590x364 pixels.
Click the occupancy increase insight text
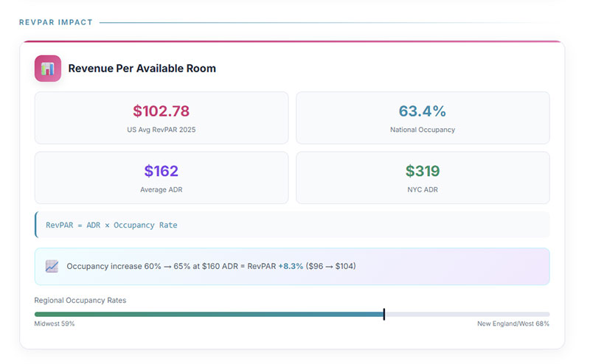tap(170, 266)
